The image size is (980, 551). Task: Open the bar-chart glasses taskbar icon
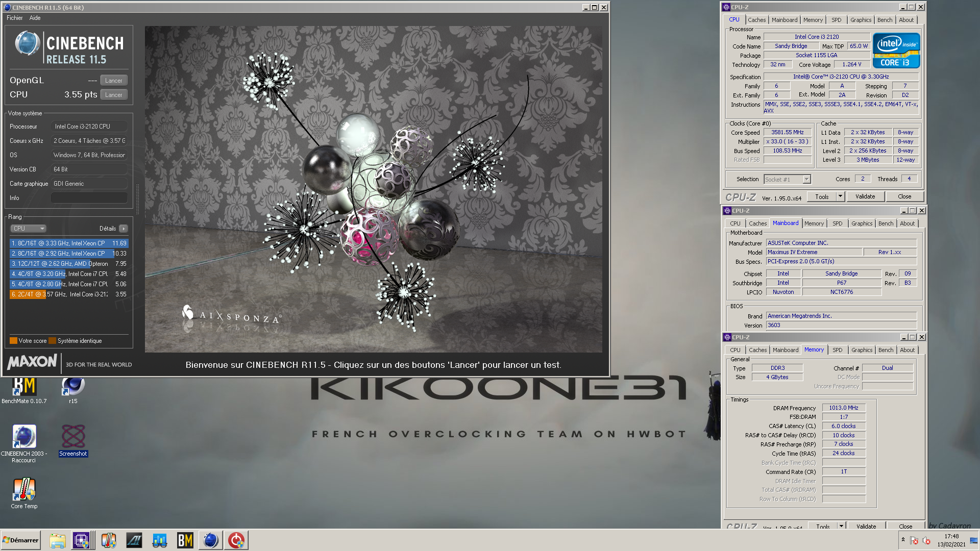(x=160, y=540)
